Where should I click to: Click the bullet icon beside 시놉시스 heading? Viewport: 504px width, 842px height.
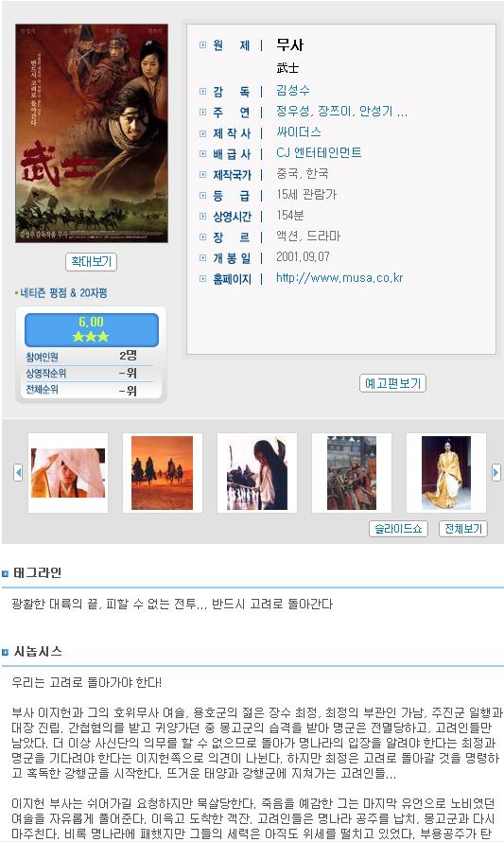point(6,653)
